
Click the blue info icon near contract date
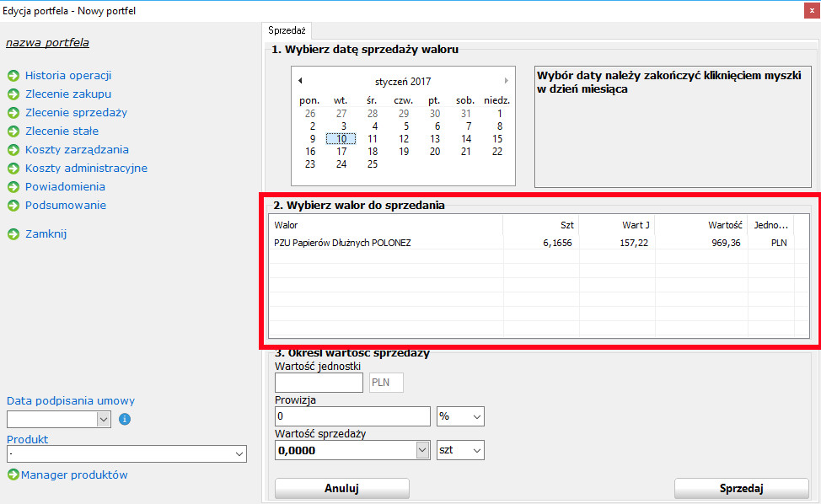tap(125, 419)
